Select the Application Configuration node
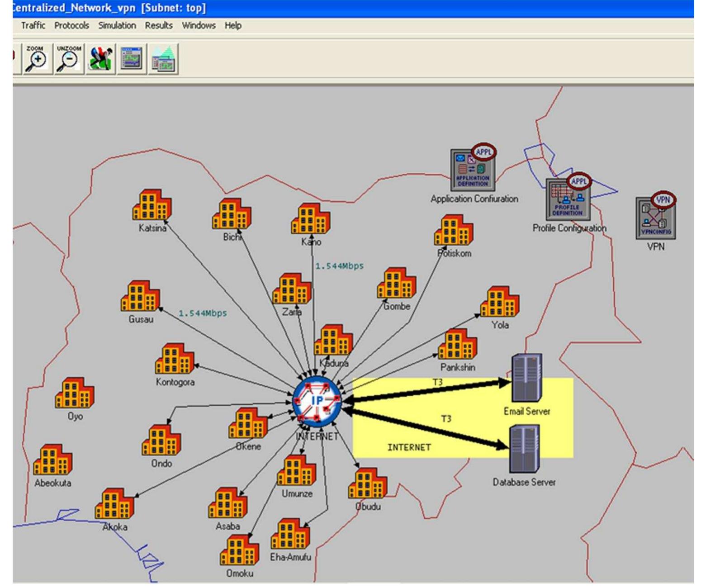Screen dimensions: 701x588 473,170
